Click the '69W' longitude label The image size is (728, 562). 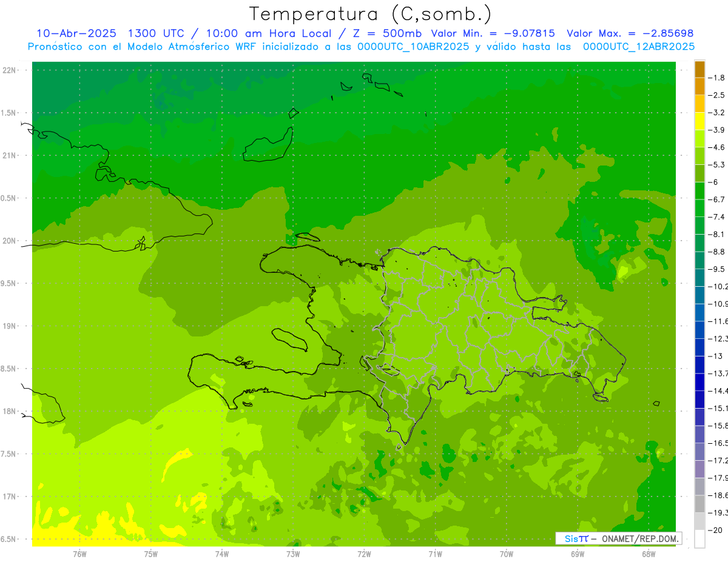(x=578, y=554)
